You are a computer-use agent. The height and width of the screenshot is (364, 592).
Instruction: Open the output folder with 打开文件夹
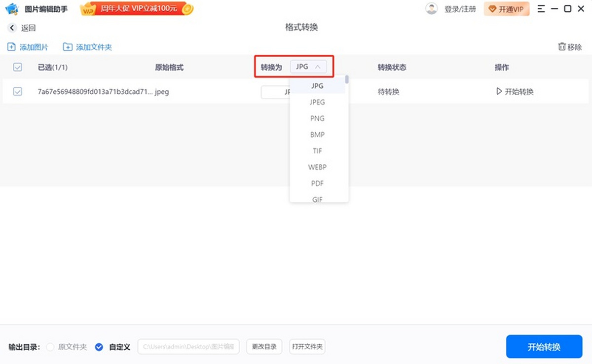[x=307, y=347]
